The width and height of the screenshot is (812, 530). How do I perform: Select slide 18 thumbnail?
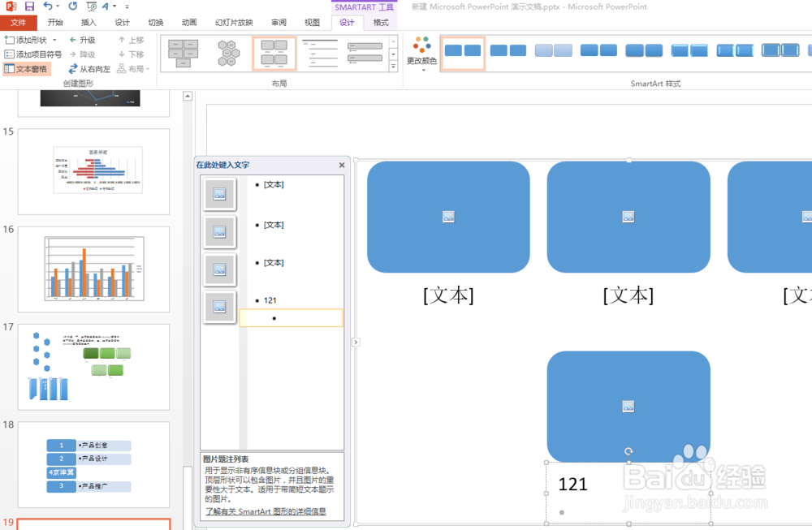point(93,464)
